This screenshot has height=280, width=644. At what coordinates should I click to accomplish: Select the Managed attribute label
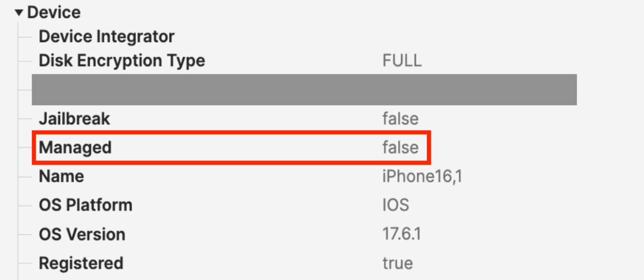(x=75, y=148)
